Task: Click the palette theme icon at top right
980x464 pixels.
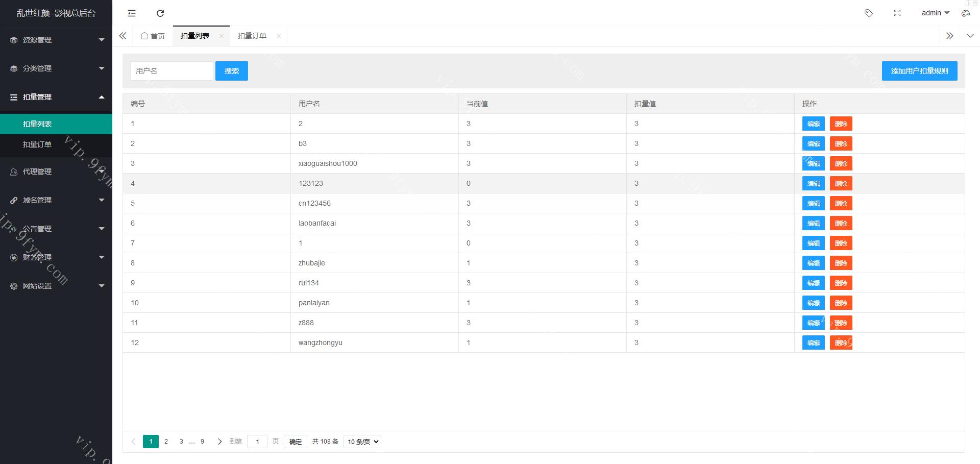Action: point(965,13)
